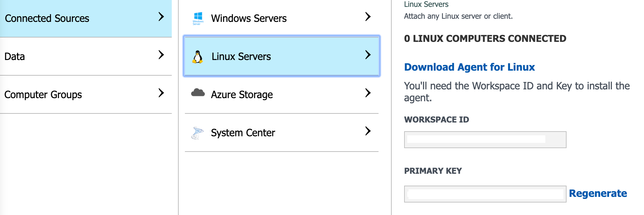644x215 pixels.
Task: Expand Computer Groups chevron arrow
Action: [161, 93]
